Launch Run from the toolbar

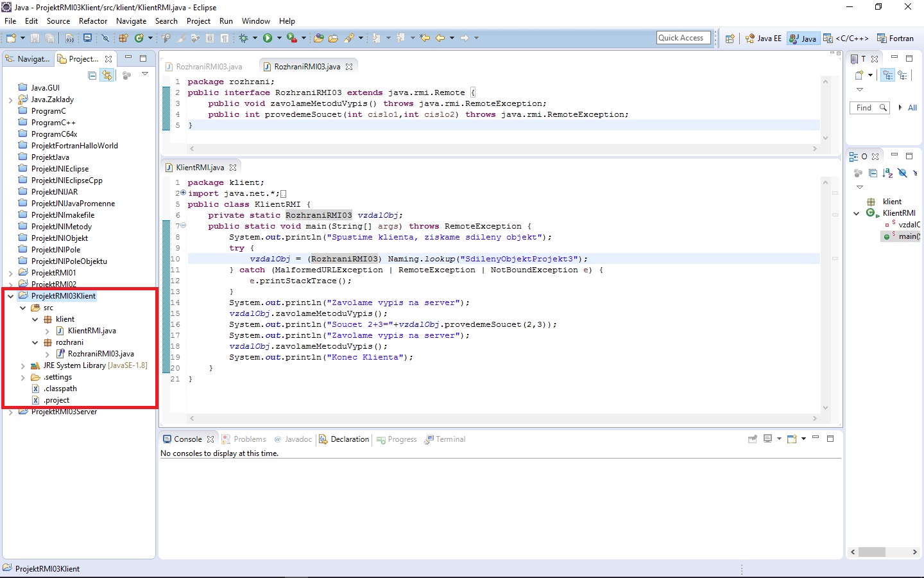click(268, 37)
